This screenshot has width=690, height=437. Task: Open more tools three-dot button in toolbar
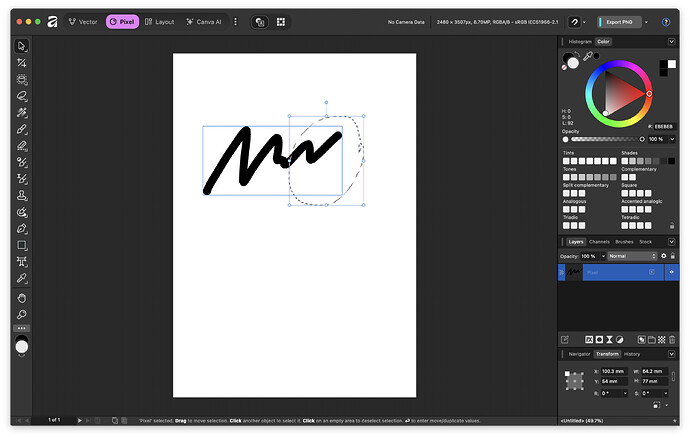pyautogui.click(x=22, y=328)
